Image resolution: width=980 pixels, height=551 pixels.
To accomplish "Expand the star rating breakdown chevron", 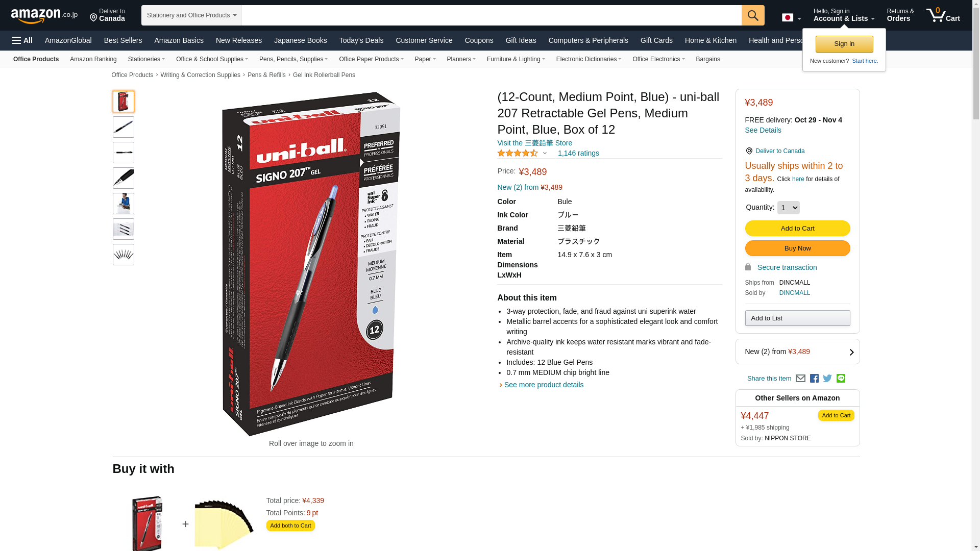I will tap(545, 153).
